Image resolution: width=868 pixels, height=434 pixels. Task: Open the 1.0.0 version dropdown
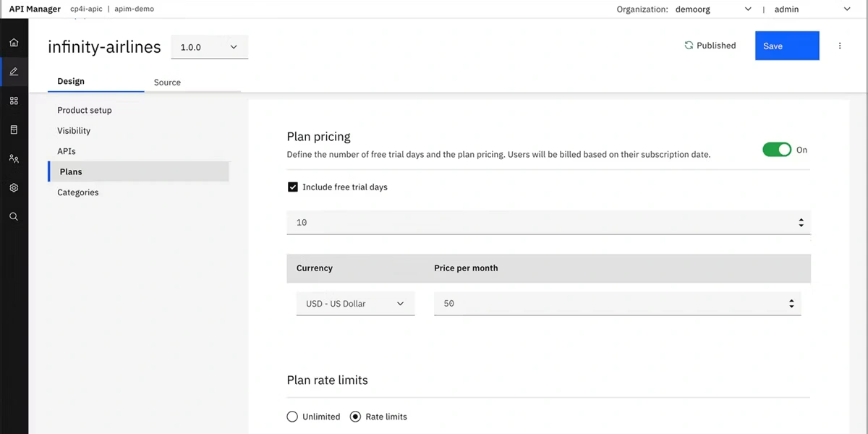(x=209, y=47)
